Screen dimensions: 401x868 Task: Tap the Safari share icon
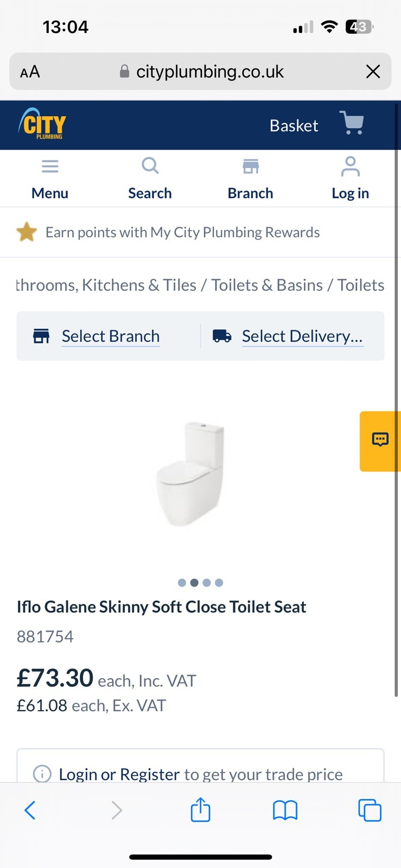pyautogui.click(x=200, y=810)
